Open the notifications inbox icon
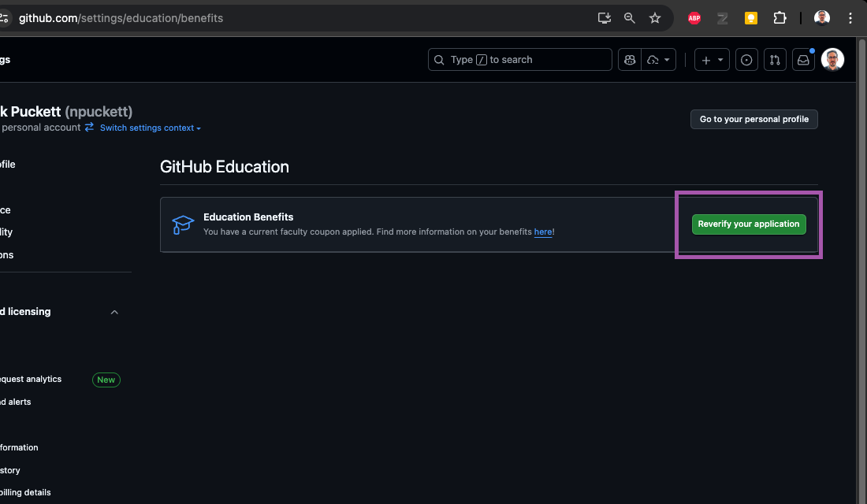 pos(803,60)
